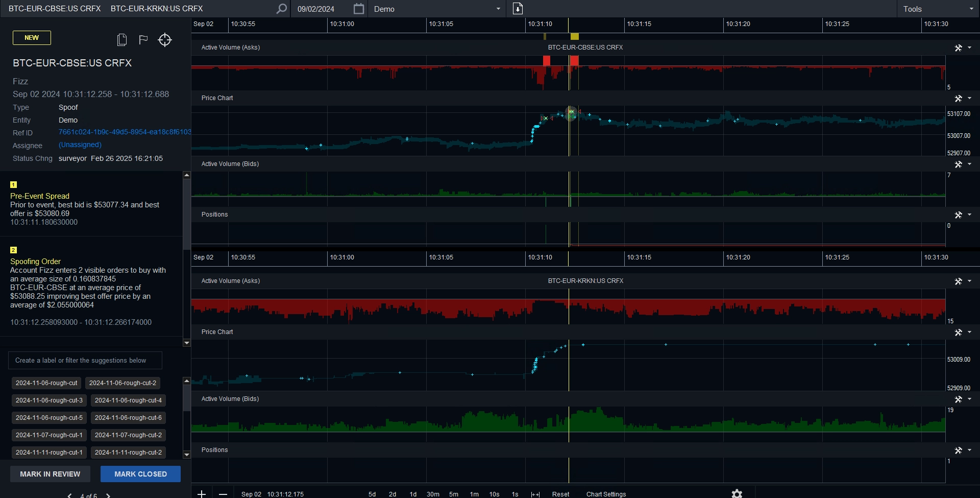Apply label 2024-11-07-rough-cut-1
Image resolution: width=980 pixels, height=498 pixels.
coord(49,435)
